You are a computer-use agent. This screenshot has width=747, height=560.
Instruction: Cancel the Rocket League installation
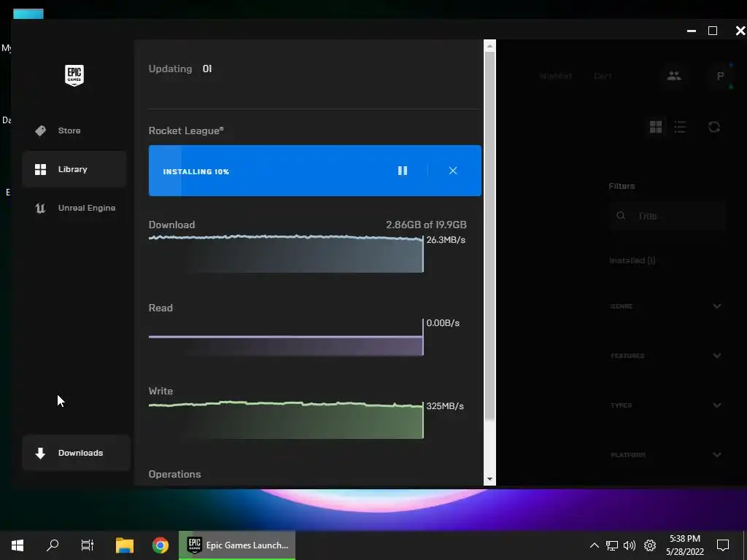[453, 171]
